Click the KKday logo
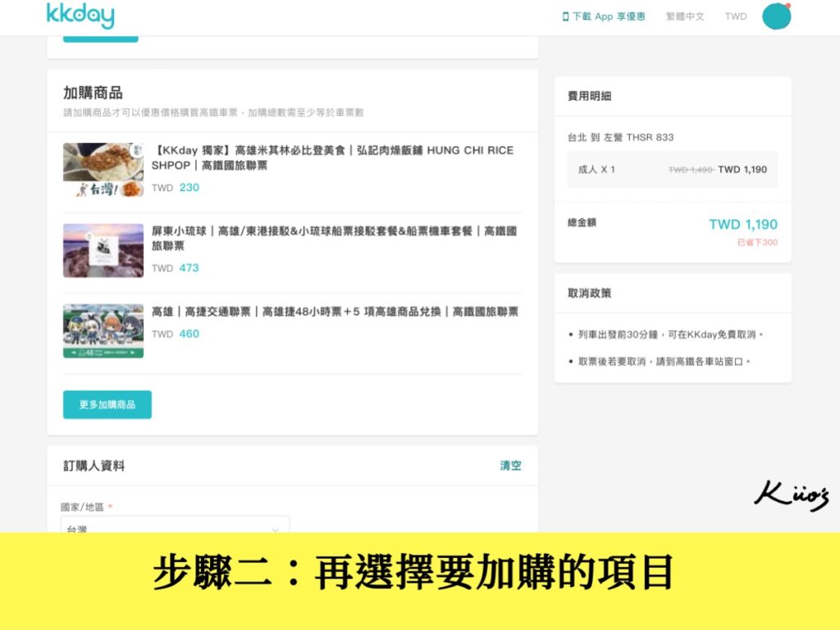840x630 pixels. click(x=80, y=16)
